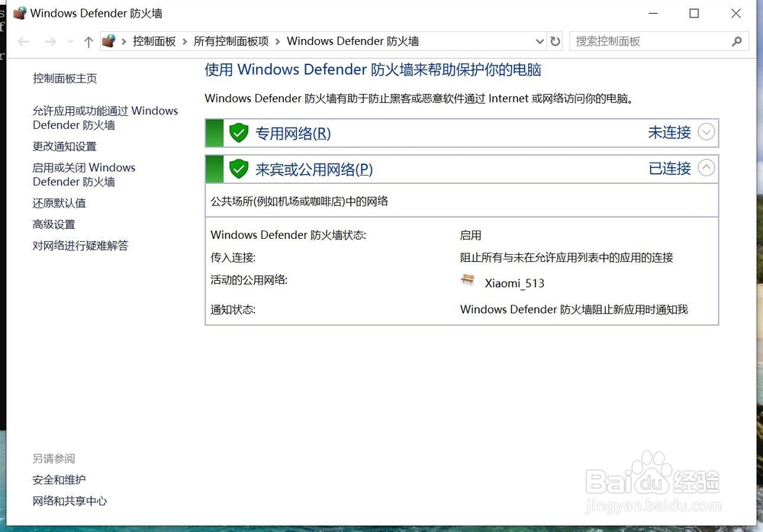Image resolution: width=763 pixels, height=532 pixels.
Task: Click the refresh button in the address bar
Action: [555, 41]
